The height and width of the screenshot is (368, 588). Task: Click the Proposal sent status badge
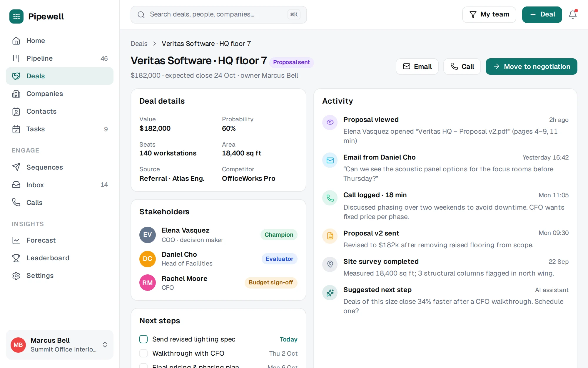coord(291,62)
